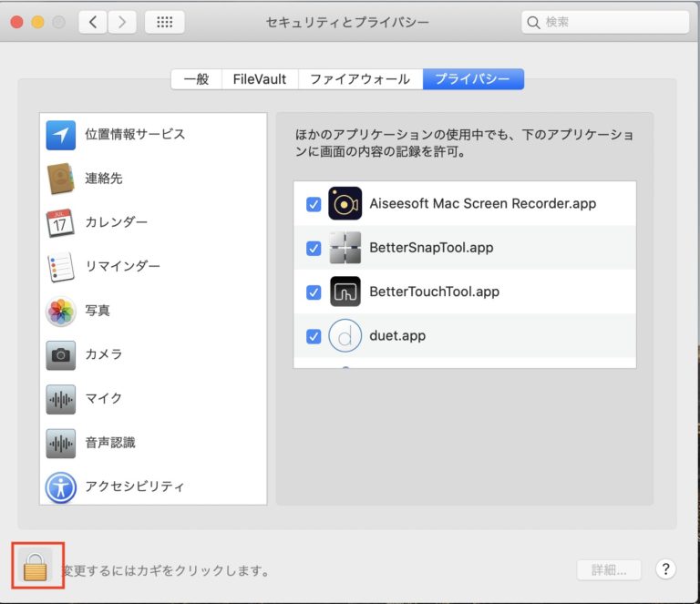Switch to the 一般 tab

pyautogui.click(x=197, y=79)
